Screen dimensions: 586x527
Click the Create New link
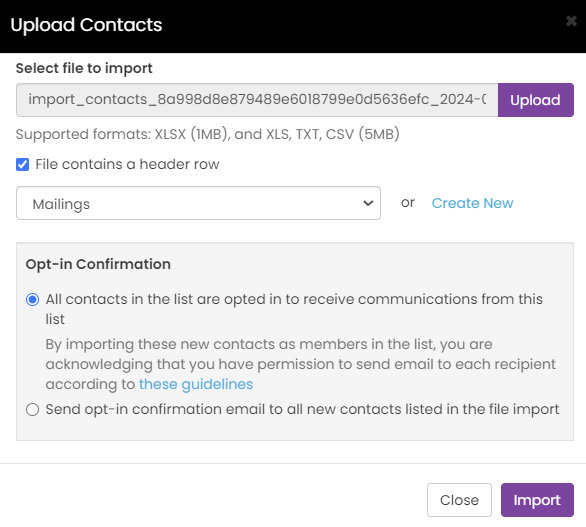coord(472,203)
